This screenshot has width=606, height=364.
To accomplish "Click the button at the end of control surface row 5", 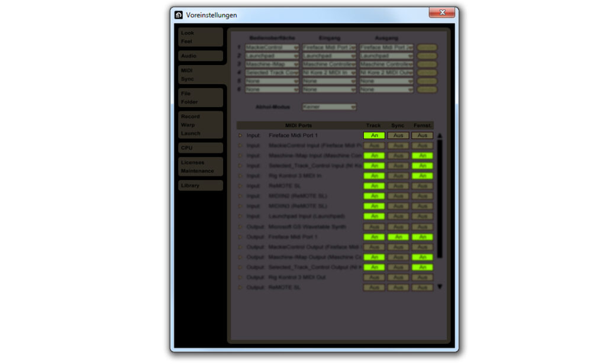I will (427, 81).
